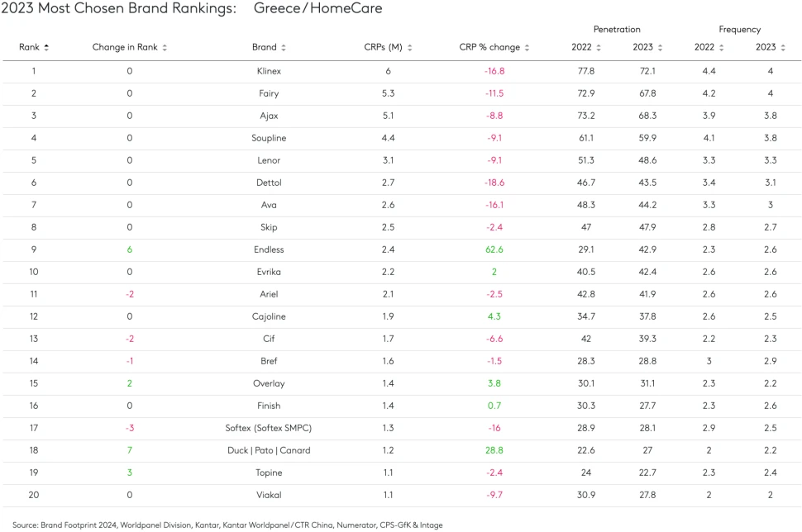Sort by Change in Rank using its arrows
This screenshot has height=532, width=802.
click(165, 47)
